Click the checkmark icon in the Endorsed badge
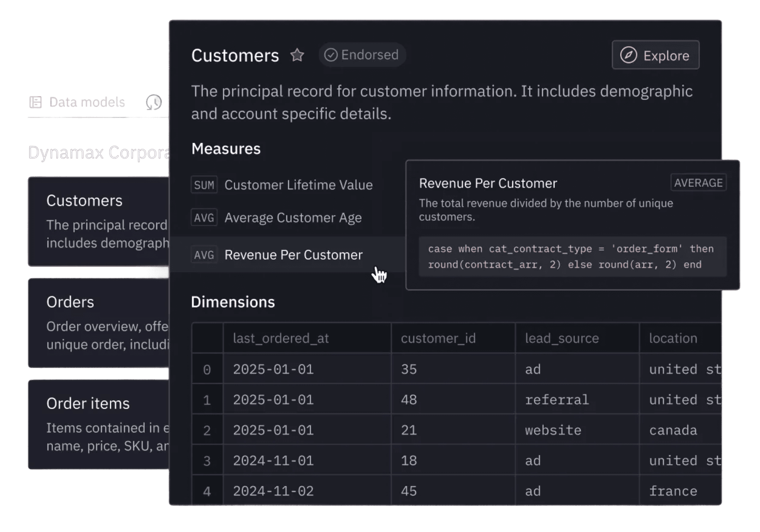The width and height of the screenshot is (760, 532). pyautogui.click(x=331, y=55)
